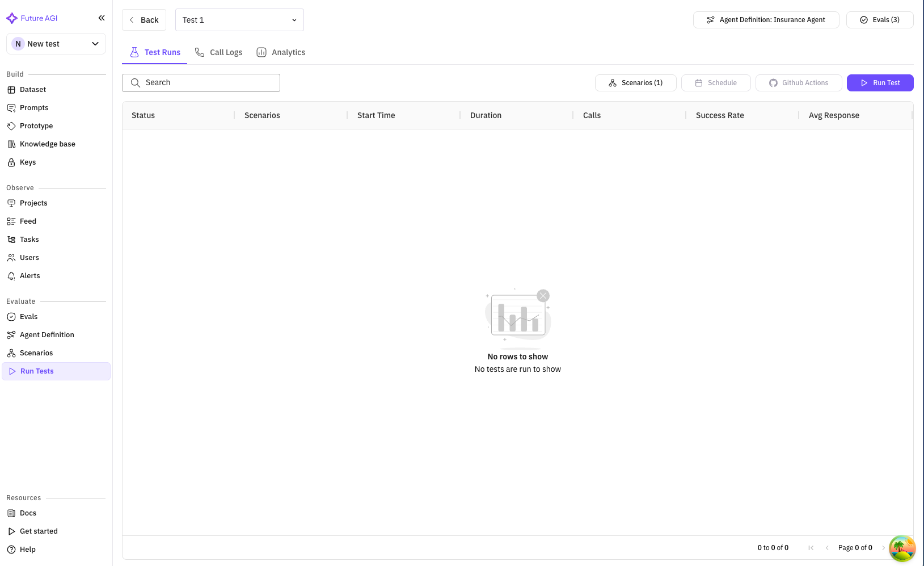Click inside the Search field
924x566 pixels.
[200, 82]
